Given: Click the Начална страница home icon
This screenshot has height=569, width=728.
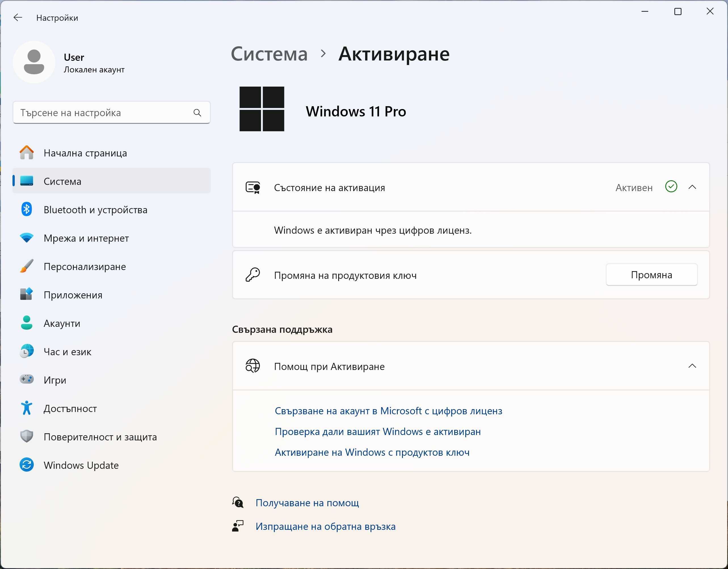Looking at the screenshot, I should point(27,153).
